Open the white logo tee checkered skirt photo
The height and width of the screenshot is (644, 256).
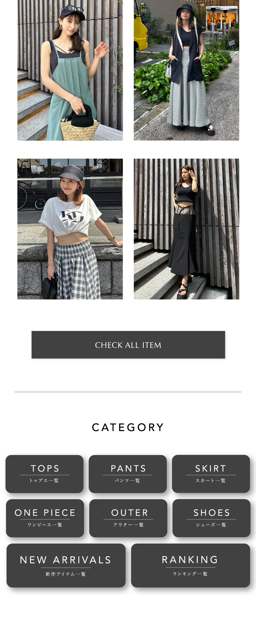pos(70,229)
